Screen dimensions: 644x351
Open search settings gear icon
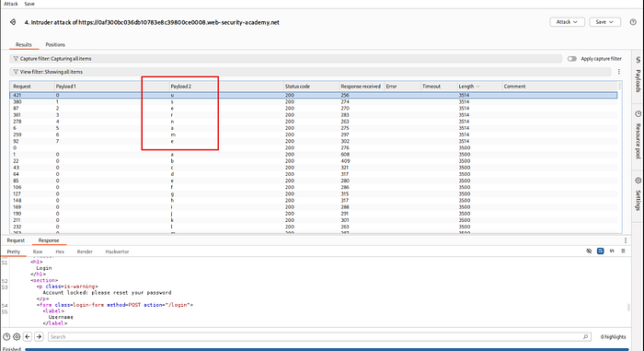[17, 336]
